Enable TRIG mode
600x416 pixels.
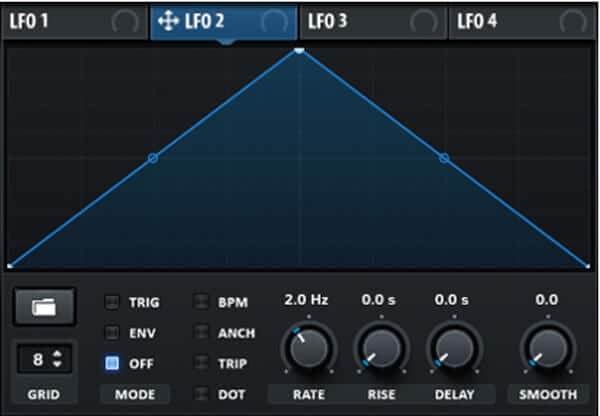112,302
